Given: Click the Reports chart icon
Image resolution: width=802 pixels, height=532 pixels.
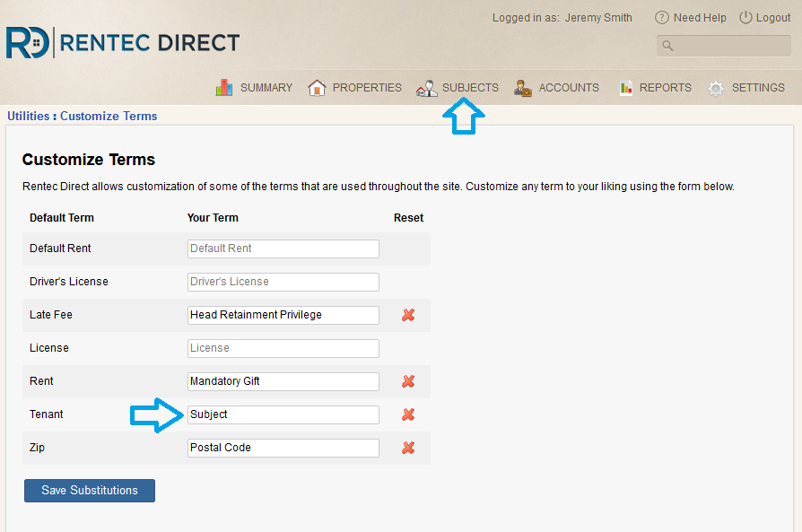Looking at the screenshot, I should [x=625, y=88].
